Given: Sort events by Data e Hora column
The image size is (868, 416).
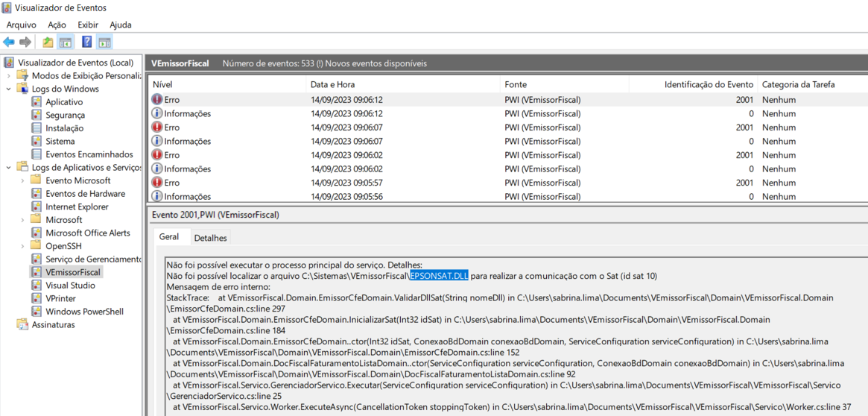Looking at the screenshot, I should click(332, 85).
